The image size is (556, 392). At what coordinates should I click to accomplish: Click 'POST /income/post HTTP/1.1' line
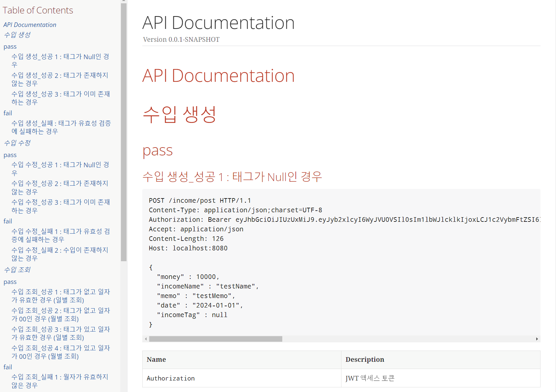[200, 200]
